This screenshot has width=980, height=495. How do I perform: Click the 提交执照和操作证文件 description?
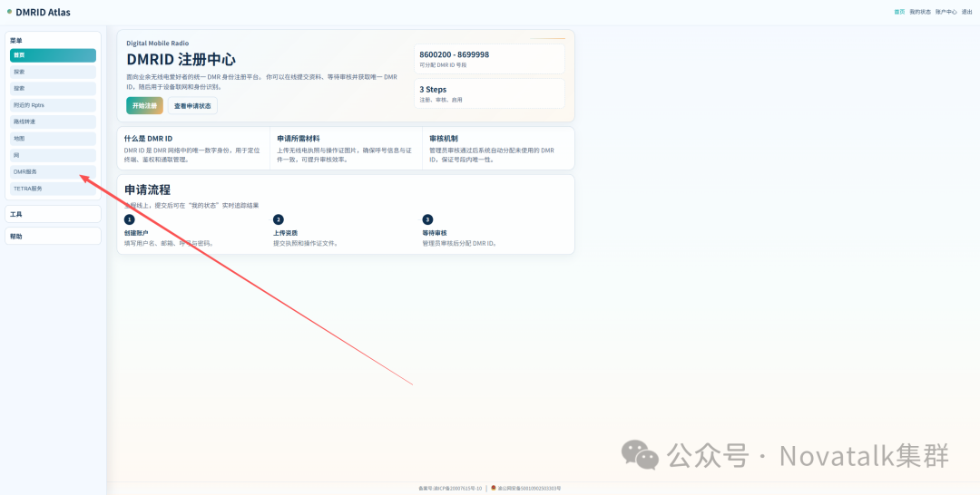[x=306, y=244]
